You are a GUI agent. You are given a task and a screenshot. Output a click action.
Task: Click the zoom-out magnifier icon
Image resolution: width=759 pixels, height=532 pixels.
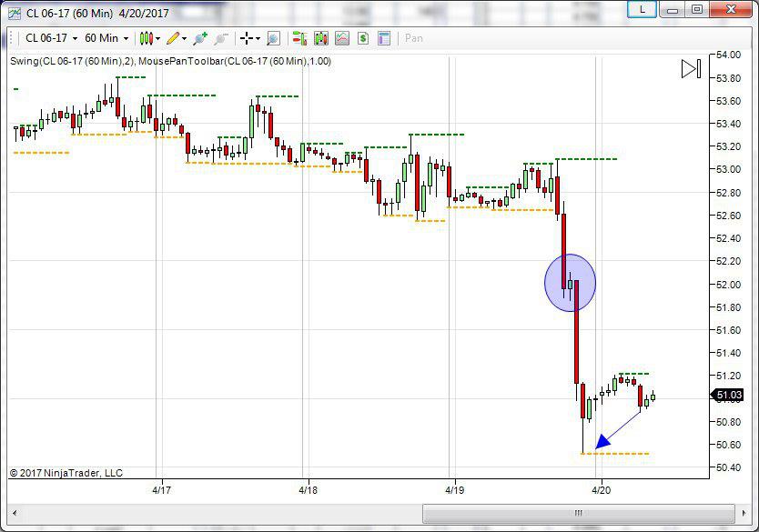(220, 38)
